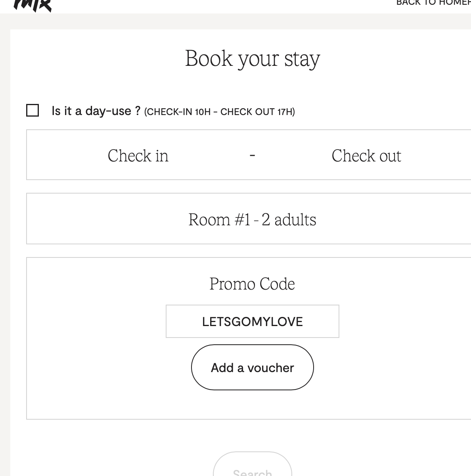Image resolution: width=471 pixels, height=476 pixels.
Task: Click the "Room #1" text
Action: click(219, 220)
